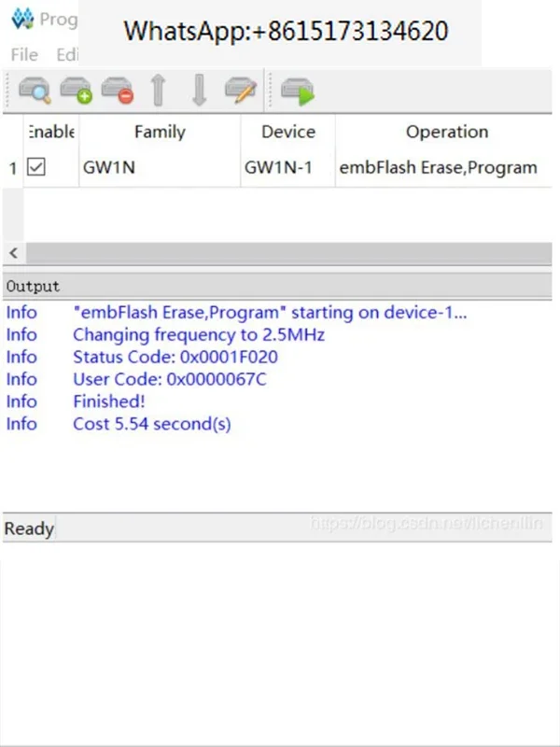Click the horizontal scrollbar left arrow
This screenshot has height=747, width=560.
(14, 253)
